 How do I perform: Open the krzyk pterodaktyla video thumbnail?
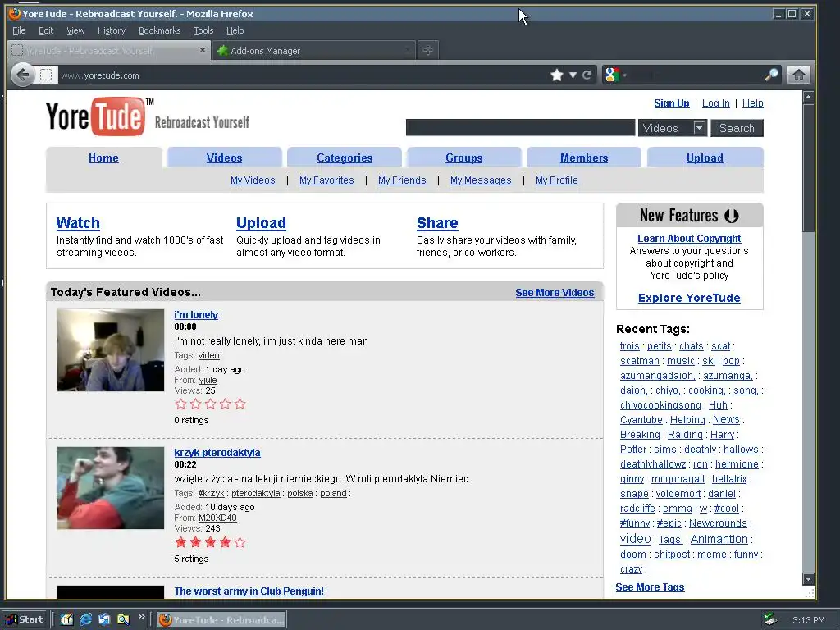point(111,488)
